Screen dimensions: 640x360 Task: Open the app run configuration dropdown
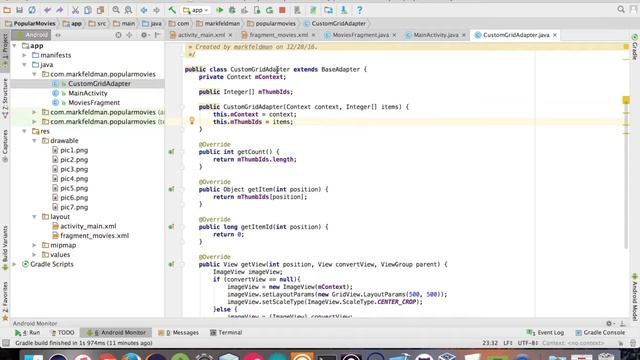point(196,10)
